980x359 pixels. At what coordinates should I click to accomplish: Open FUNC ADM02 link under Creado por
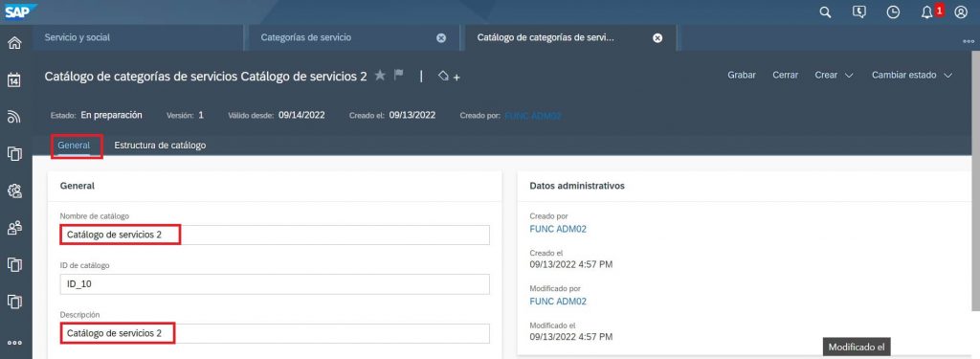click(558, 229)
